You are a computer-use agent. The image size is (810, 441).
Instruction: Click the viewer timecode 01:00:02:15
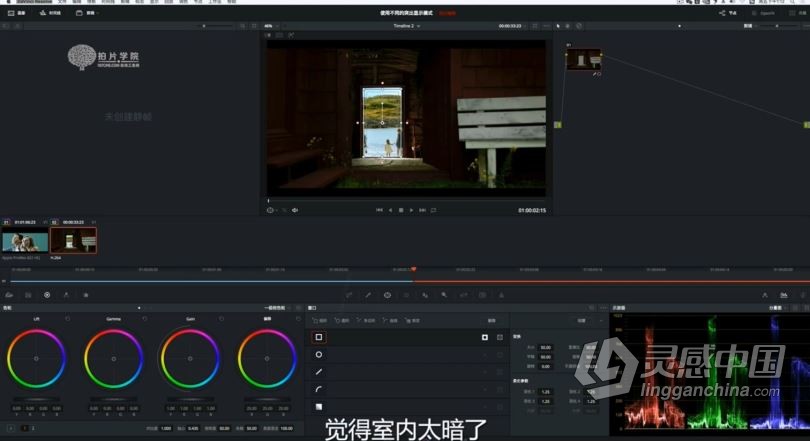tap(532, 210)
